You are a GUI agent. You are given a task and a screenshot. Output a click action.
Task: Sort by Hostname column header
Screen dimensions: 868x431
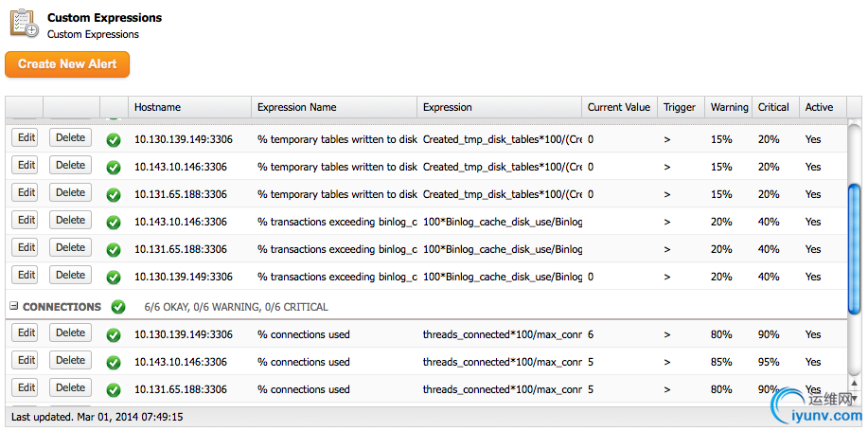157,107
